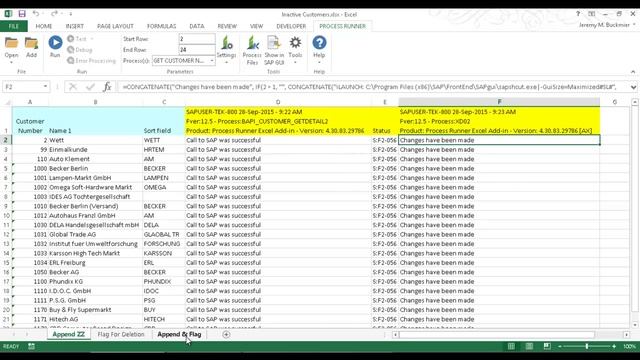Undo the last action in quick access toolbar
Screen dimensions: 640x360
tap(36, 14)
